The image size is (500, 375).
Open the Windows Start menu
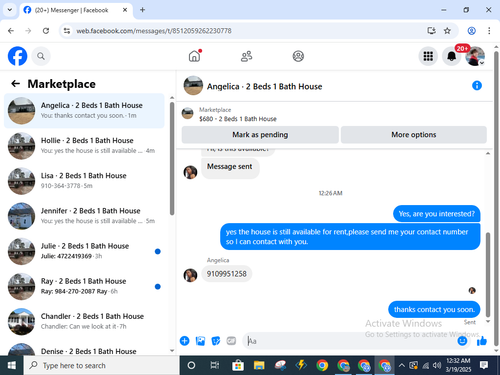pos(12,366)
